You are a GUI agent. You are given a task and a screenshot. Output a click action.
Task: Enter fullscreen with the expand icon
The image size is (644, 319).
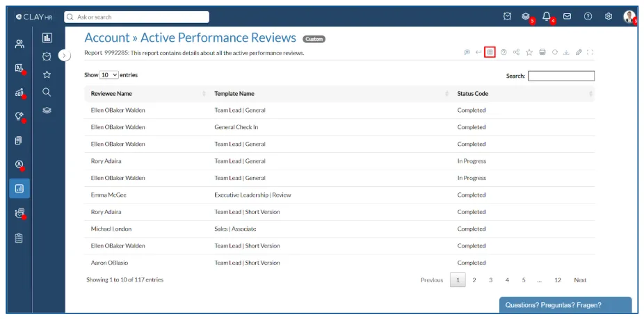pos(590,52)
